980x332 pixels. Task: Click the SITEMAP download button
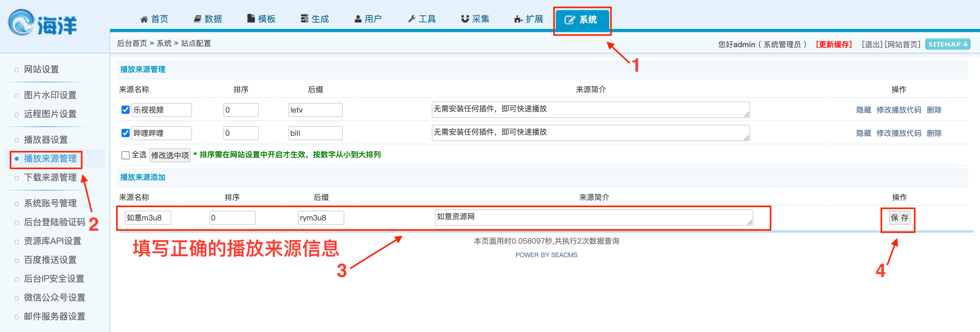(x=947, y=44)
